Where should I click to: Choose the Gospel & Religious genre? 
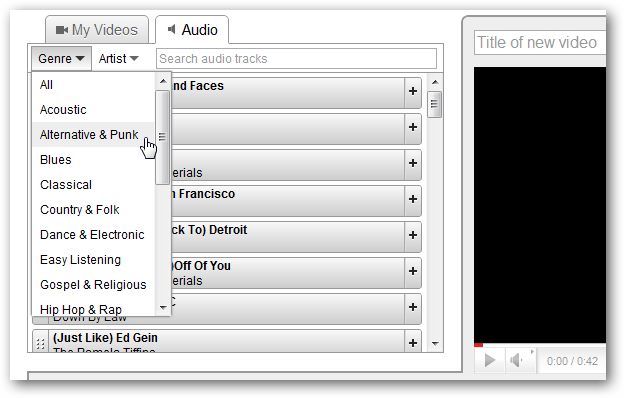(93, 285)
